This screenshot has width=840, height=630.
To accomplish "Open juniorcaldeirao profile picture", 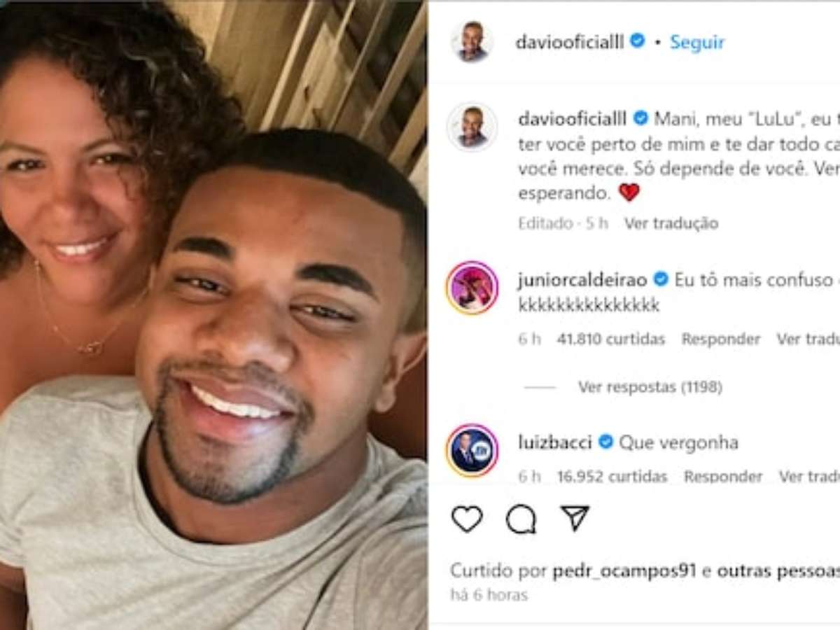I will tap(472, 287).
